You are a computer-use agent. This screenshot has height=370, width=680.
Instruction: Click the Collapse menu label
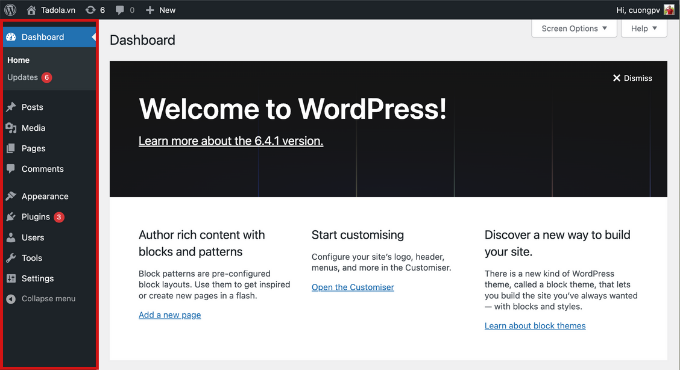[x=48, y=298]
